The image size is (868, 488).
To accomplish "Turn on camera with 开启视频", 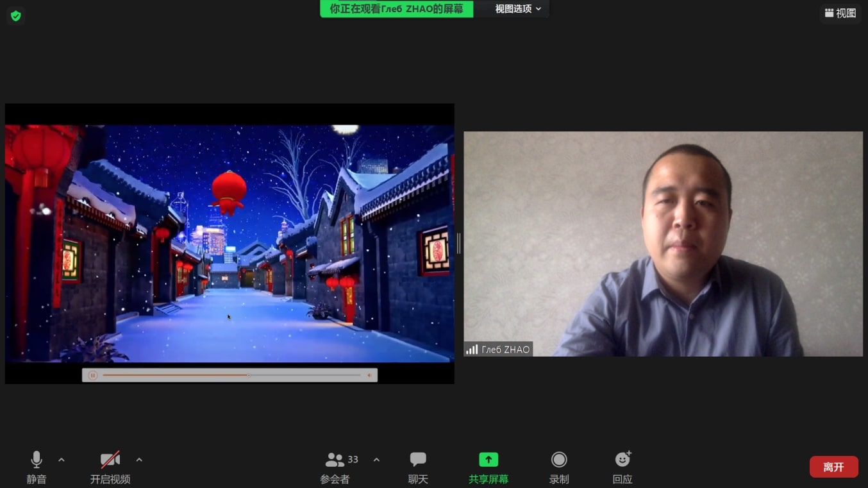I will 110,467.
